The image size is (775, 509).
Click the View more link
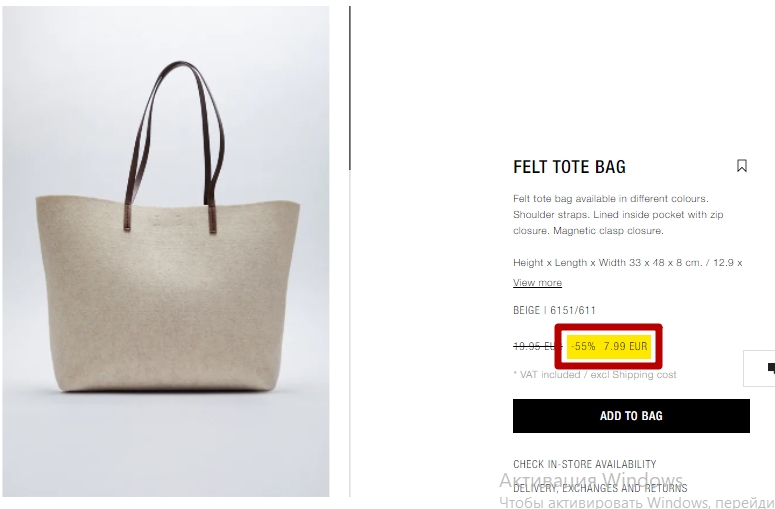pos(537,283)
